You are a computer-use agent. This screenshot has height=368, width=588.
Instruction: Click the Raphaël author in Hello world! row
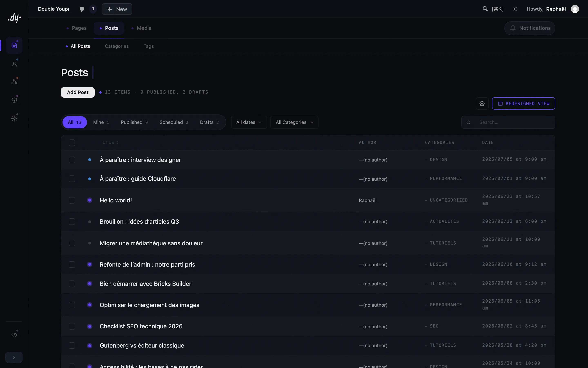pyautogui.click(x=368, y=200)
